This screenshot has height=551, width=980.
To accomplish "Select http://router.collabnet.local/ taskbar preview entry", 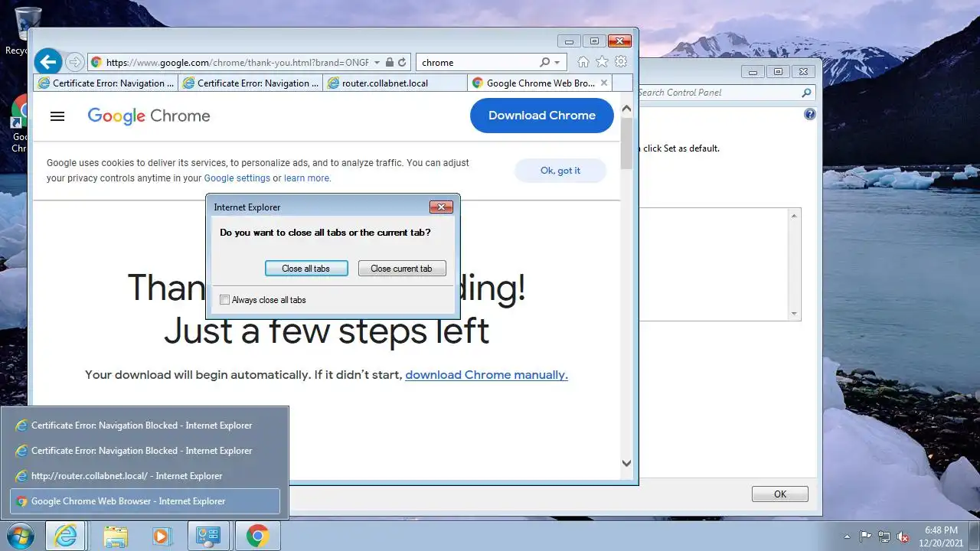I will tap(145, 476).
